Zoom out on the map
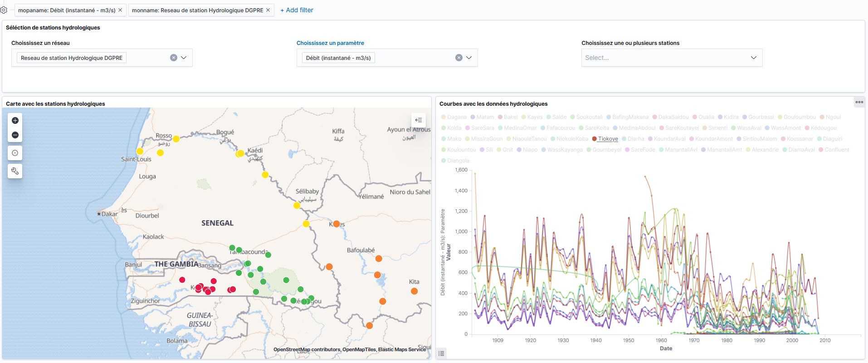 (x=15, y=135)
